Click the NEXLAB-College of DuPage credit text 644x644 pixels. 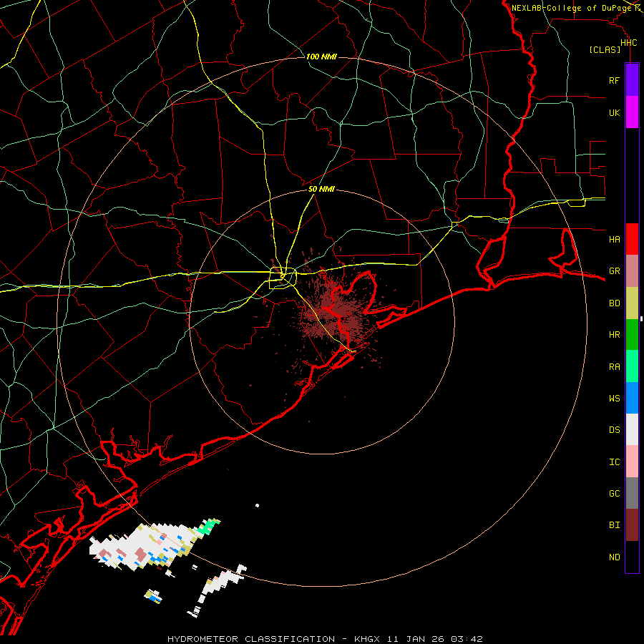point(572,8)
